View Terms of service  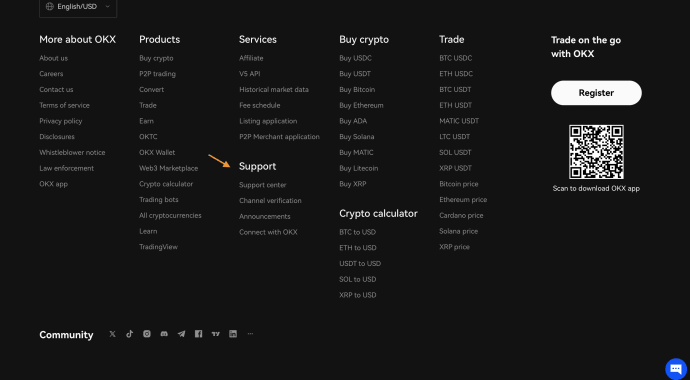click(x=64, y=106)
